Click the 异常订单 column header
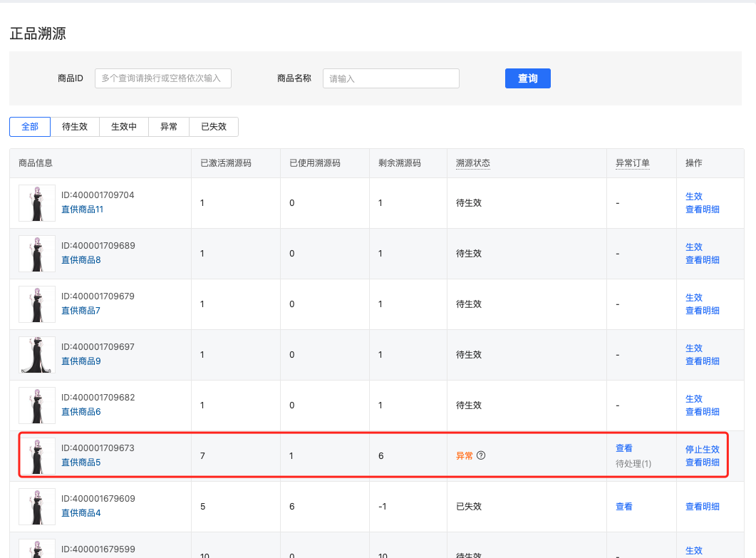The image size is (756, 558). (x=633, y=163)
